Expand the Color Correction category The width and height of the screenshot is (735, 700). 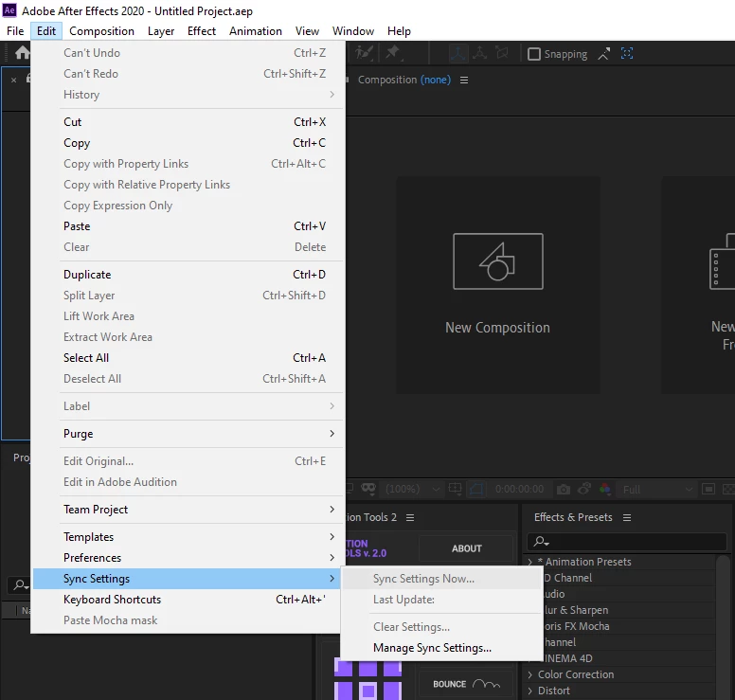tap(530, 674)
